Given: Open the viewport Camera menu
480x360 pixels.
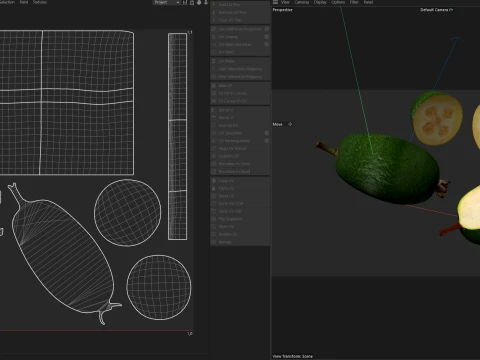Looking at the screenshot, I should click(x=302, y=2).
